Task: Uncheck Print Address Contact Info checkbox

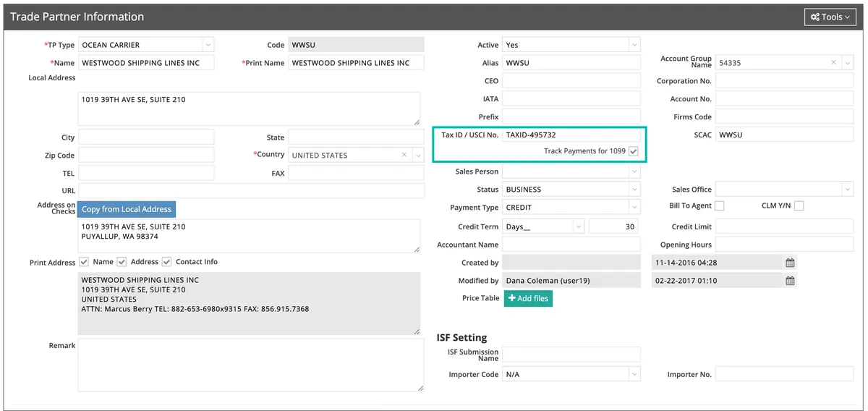Action: tap(166, 262)
